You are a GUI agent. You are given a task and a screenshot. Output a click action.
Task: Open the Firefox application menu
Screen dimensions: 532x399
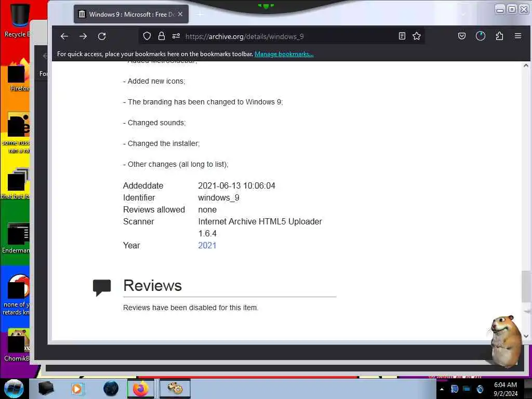pyautogui.click(x=518, y=36)
